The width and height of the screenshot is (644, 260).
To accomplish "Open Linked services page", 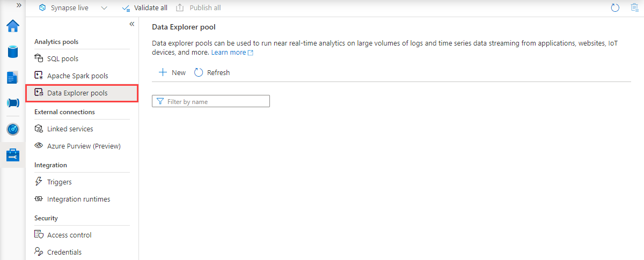I will click(70, 129).
